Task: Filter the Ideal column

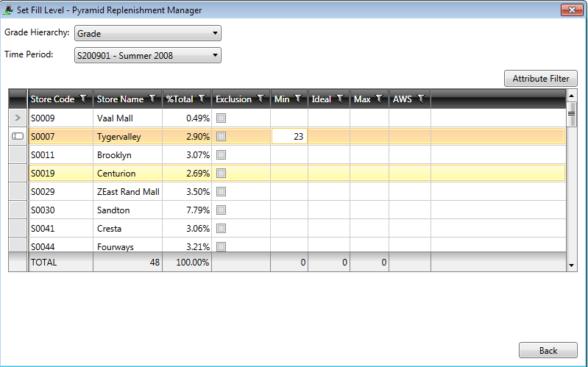Action: (x=340, y=99)
